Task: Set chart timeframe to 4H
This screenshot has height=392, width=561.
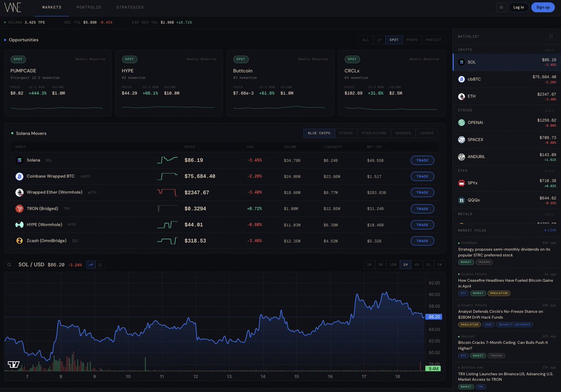Action: tap(417, 265)
